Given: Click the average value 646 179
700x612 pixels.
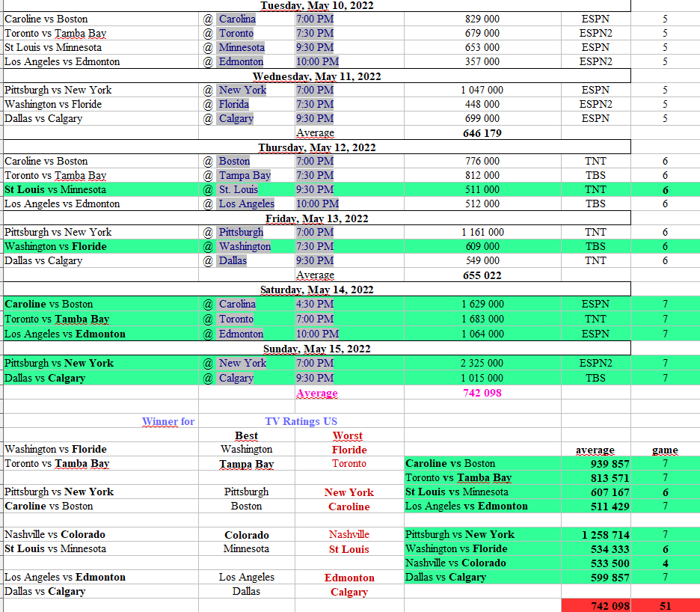Looking at the screenshot, I should pos(482,133).
